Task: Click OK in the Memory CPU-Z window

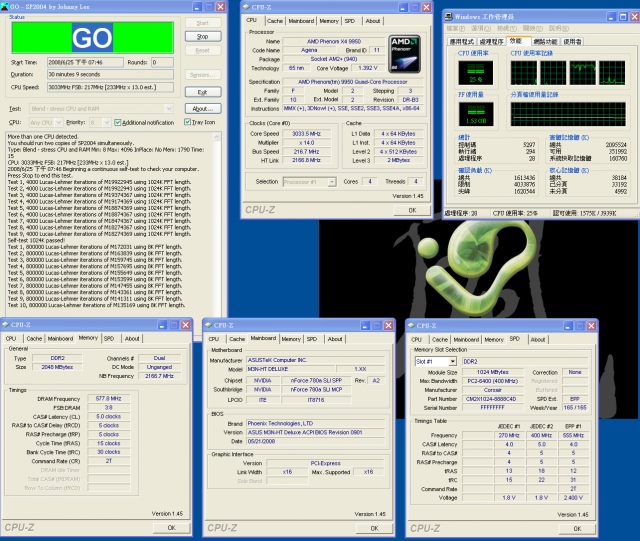Action: pos(172,528)
